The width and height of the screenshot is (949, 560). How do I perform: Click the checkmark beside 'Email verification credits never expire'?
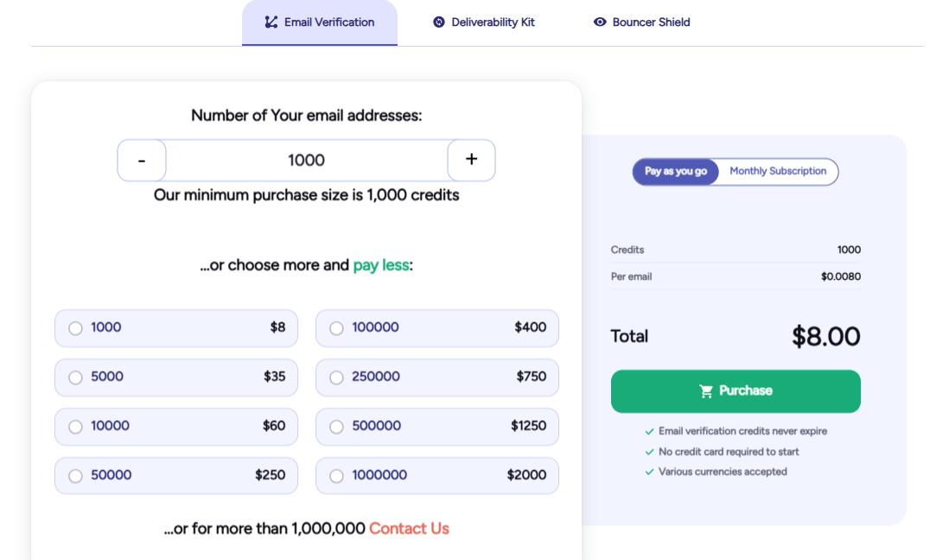650,430
